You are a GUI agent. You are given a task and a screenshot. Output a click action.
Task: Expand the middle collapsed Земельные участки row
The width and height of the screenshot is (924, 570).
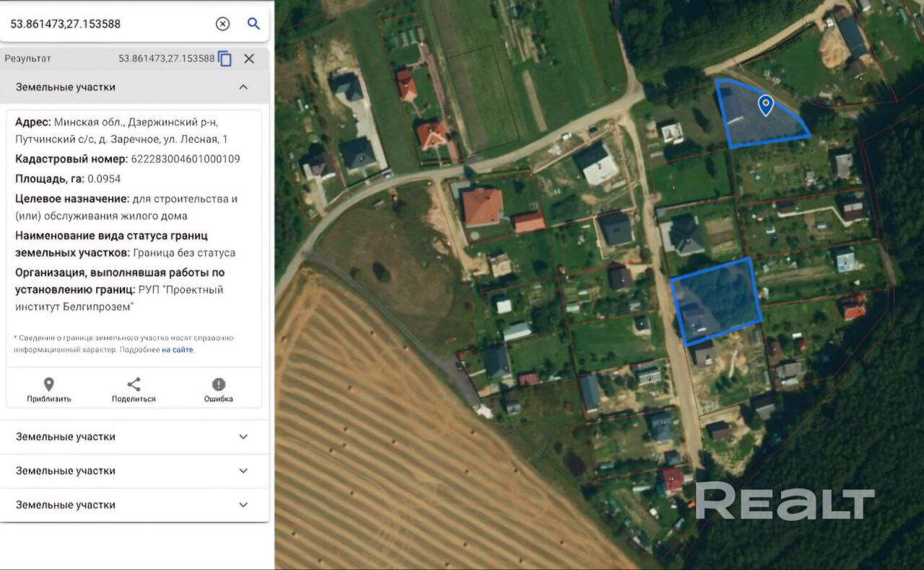243,470
